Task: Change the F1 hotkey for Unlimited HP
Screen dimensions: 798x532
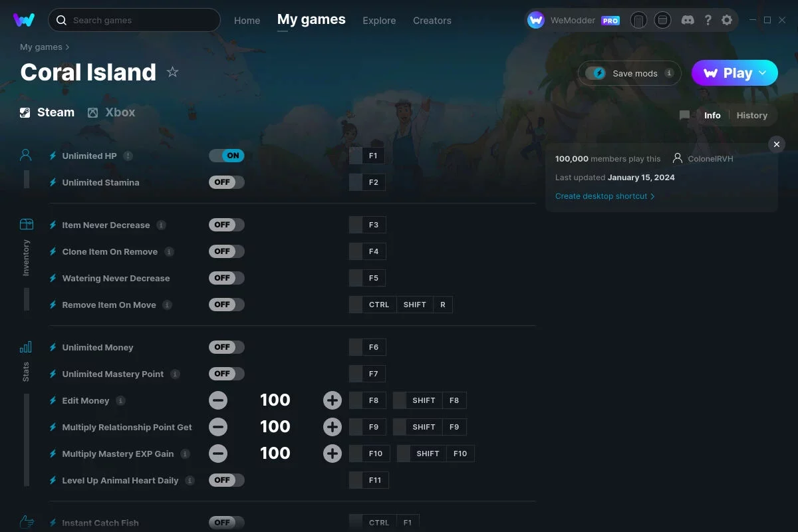Action: pos(367,156)
